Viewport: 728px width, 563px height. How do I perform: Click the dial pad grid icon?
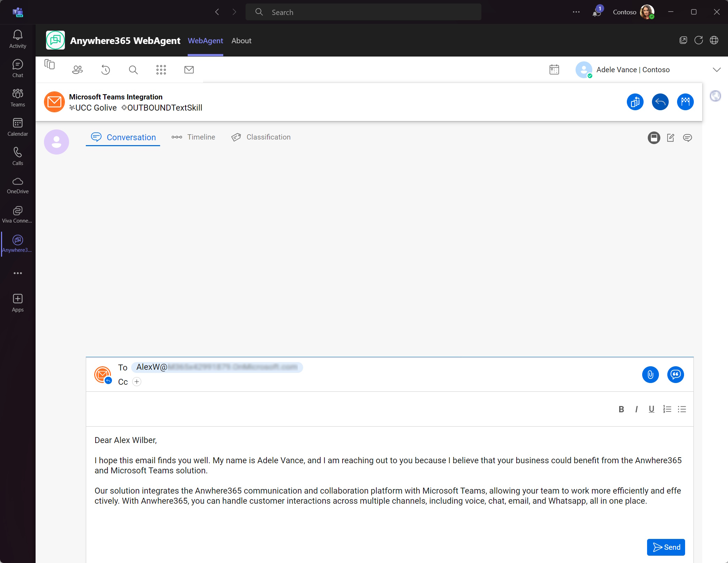161,70
